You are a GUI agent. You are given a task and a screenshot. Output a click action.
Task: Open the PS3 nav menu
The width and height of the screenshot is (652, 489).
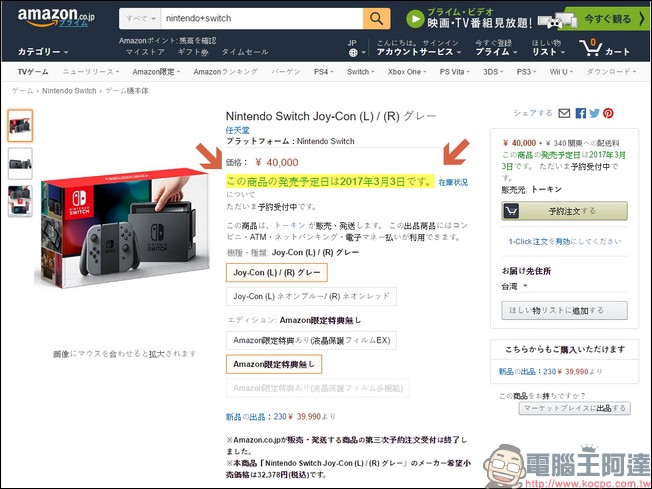point(526,72)
